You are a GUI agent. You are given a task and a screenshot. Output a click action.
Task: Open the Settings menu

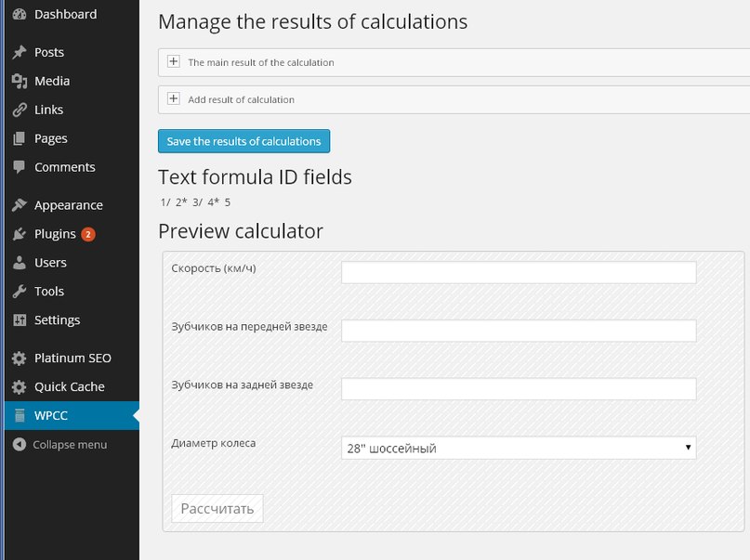point(57,320)
